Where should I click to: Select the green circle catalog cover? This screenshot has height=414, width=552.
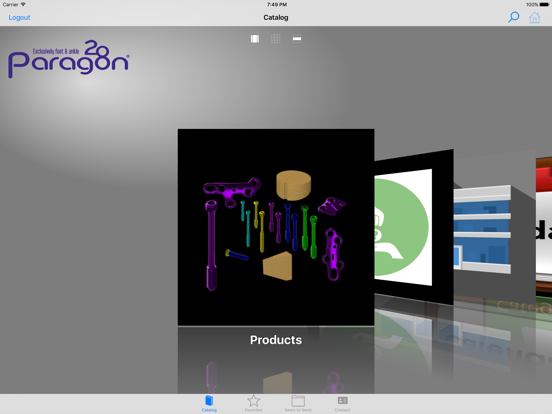[x=414, y=227]
